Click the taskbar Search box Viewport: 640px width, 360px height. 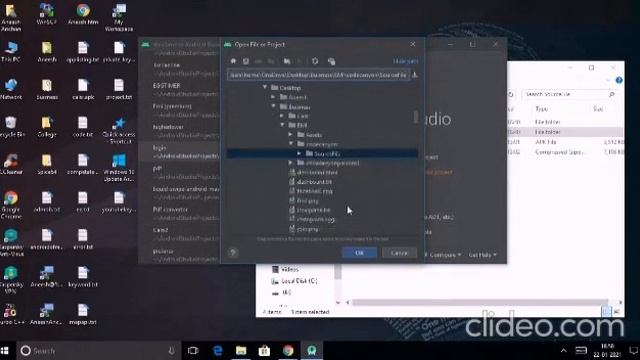(x=98, y=351)
